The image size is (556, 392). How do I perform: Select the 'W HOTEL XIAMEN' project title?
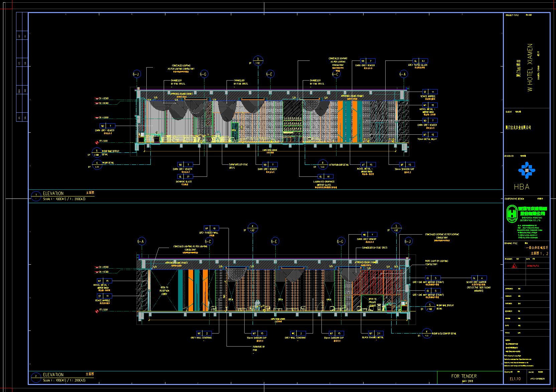(530, 67)
